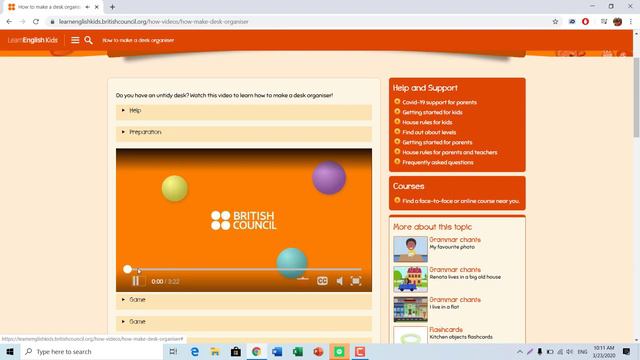The height and width of the screenshot is (360, 640).
Task: Open the taskbar clock showing 10:11 AM
Action: (x=604, y=351)
